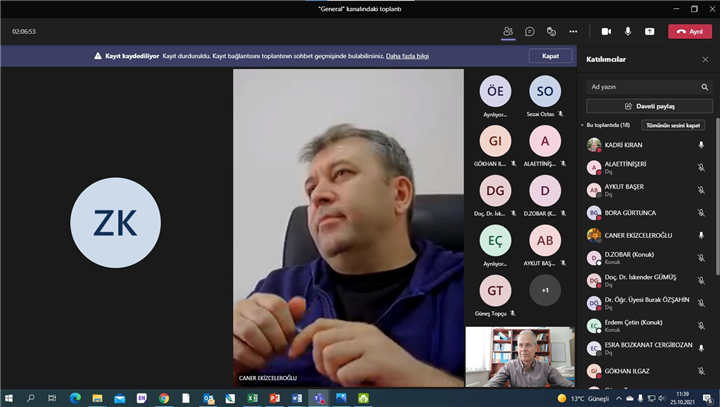Toggle the camera on or off

click(606, 31)
